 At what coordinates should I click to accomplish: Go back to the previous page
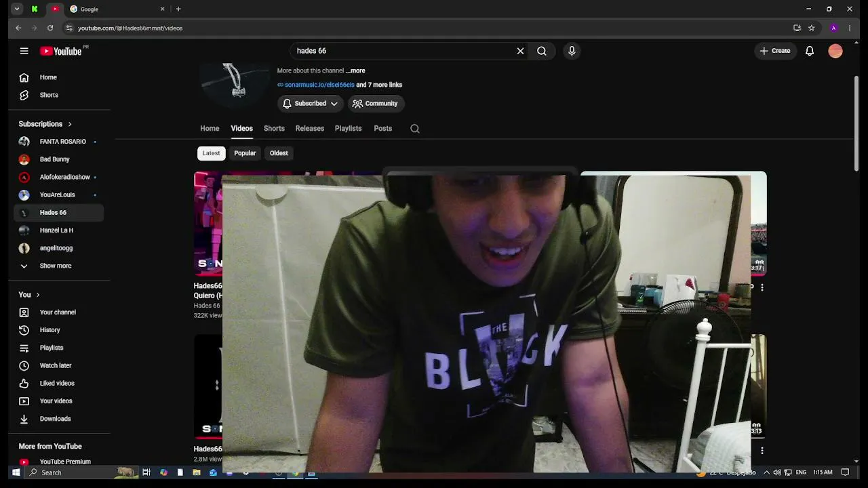pos(18,28)
